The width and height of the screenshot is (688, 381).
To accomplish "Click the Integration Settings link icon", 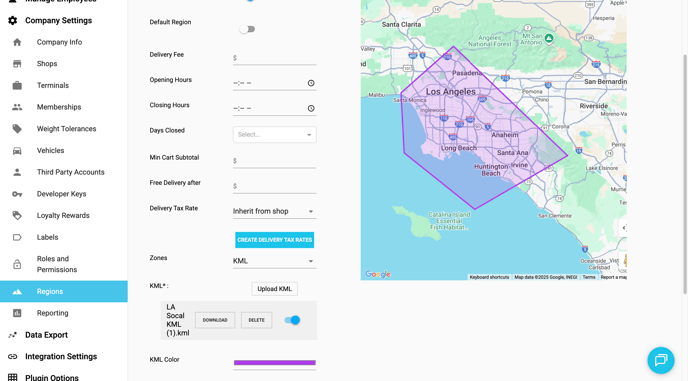I will click(x=13, y=356).
